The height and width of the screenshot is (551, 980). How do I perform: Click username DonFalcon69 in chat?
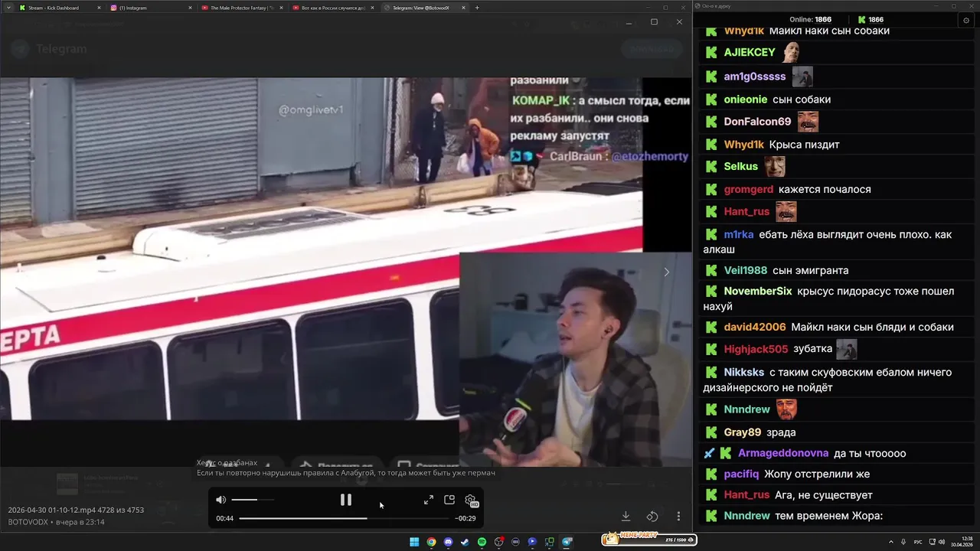pyautogui.click(x=757, y=122)
